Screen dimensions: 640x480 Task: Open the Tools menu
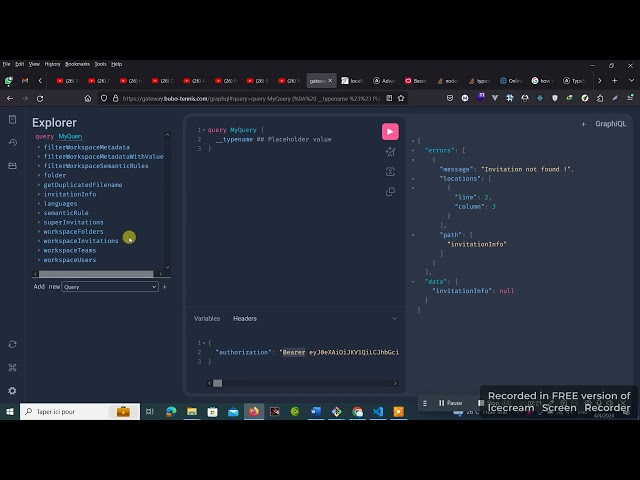(x=100, y=64)
